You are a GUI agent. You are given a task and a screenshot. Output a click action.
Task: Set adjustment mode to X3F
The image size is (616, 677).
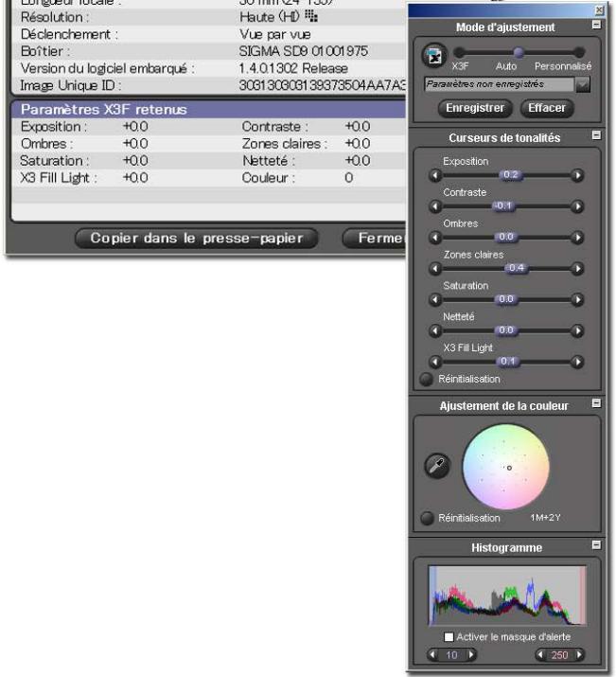tap(460, 53)
